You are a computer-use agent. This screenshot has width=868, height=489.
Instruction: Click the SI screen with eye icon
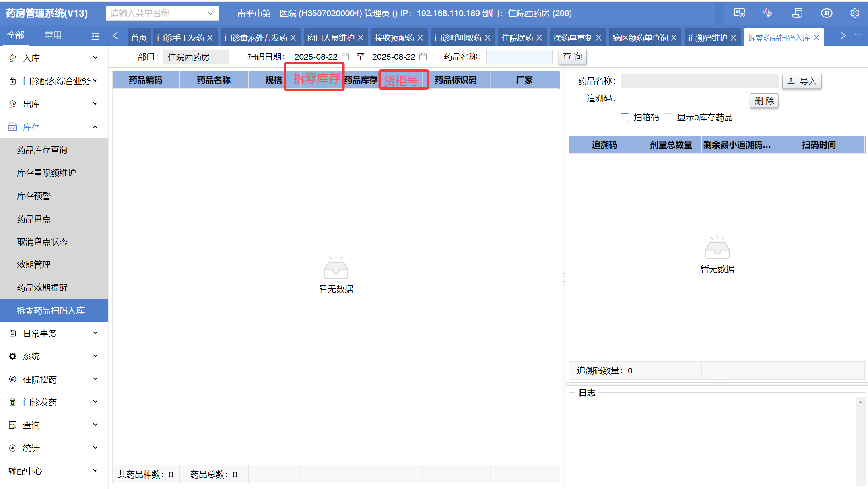click(739, 13)
